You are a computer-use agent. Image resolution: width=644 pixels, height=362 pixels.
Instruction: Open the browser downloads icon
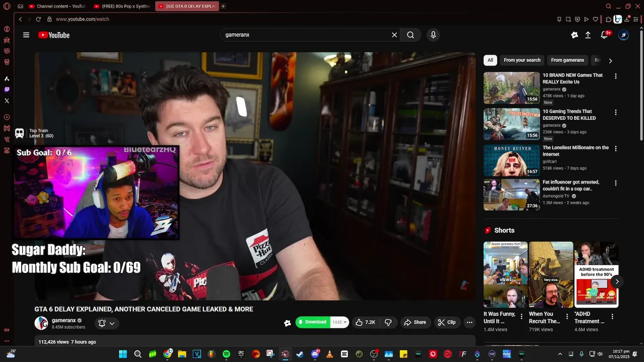627,19
